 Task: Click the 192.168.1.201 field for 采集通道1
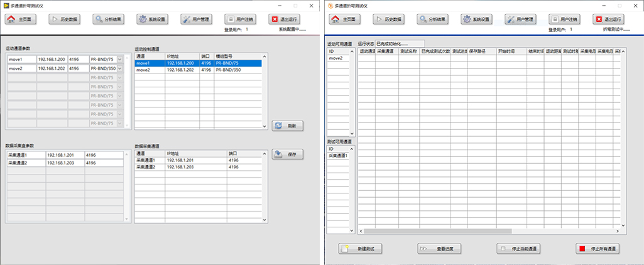tap(60, 154)
